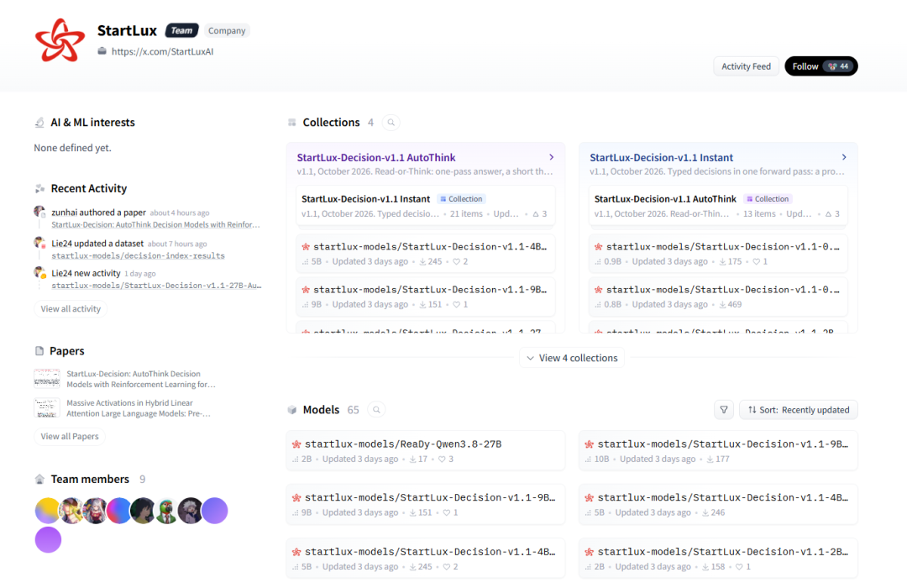Open the StartLux-Decision-v1.1 AutoThink collection title
The image size is (907, 588).
[376, 157]
